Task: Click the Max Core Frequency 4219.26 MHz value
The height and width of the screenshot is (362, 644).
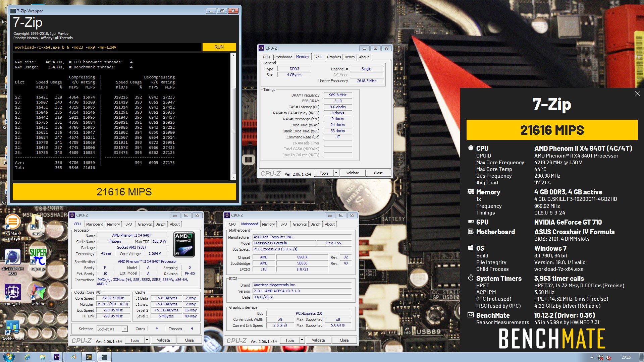Action: pos(558,163)
